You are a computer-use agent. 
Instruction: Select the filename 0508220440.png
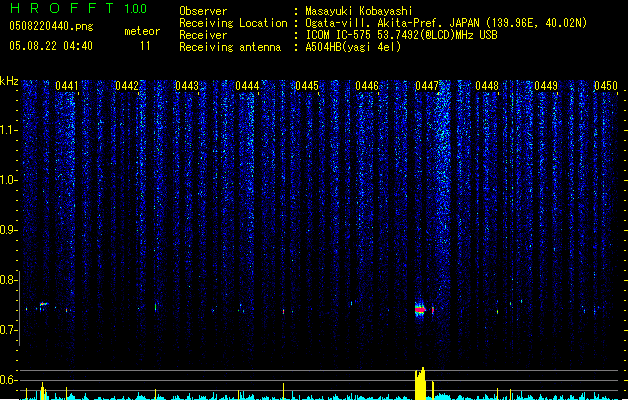pyautogui.click(x=51, y=26)
